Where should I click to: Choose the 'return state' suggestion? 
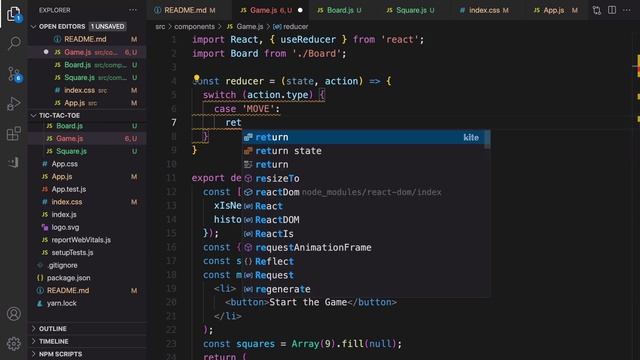point(363,151)
